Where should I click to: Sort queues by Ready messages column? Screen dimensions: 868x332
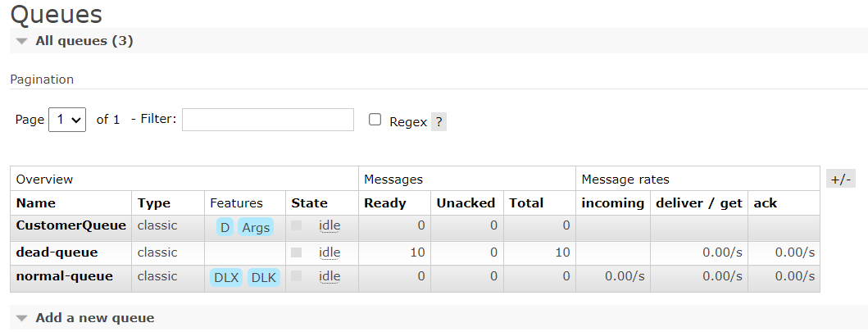point(384,203)
